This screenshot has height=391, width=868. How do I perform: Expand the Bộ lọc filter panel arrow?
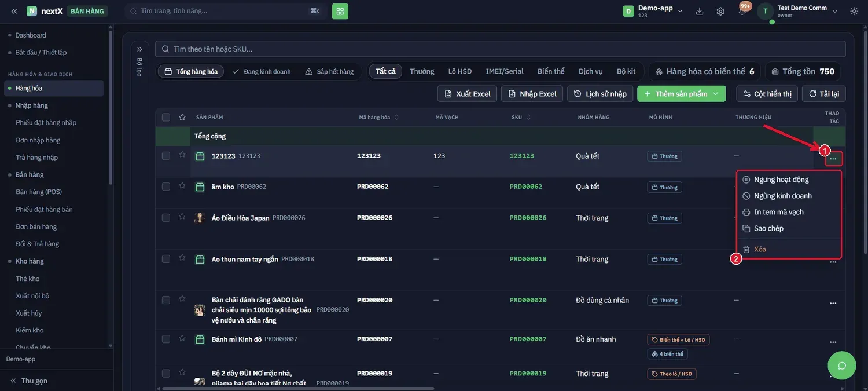(139, 49)
